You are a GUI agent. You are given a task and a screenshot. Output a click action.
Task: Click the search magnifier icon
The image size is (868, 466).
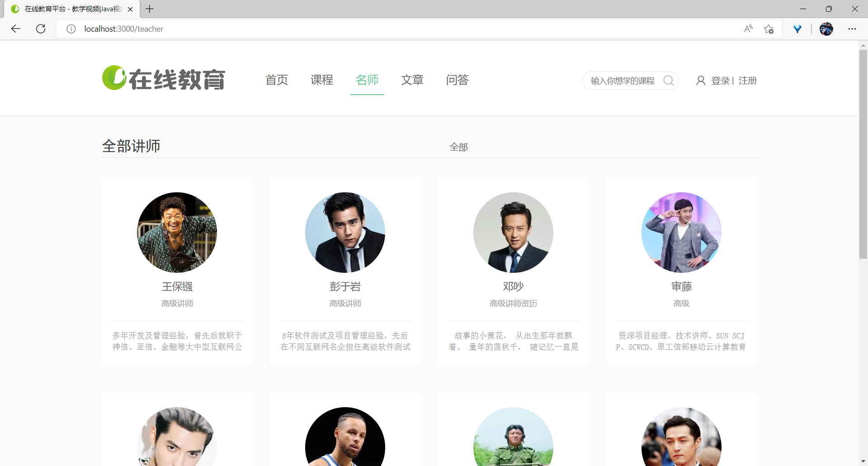pos(669,80)
